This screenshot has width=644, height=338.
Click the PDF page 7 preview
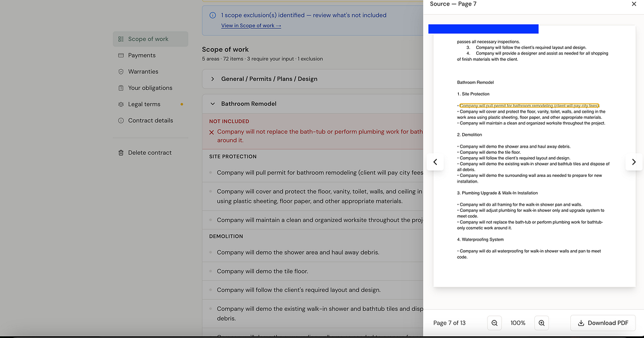pyautogui.click(x=534, y=156)
